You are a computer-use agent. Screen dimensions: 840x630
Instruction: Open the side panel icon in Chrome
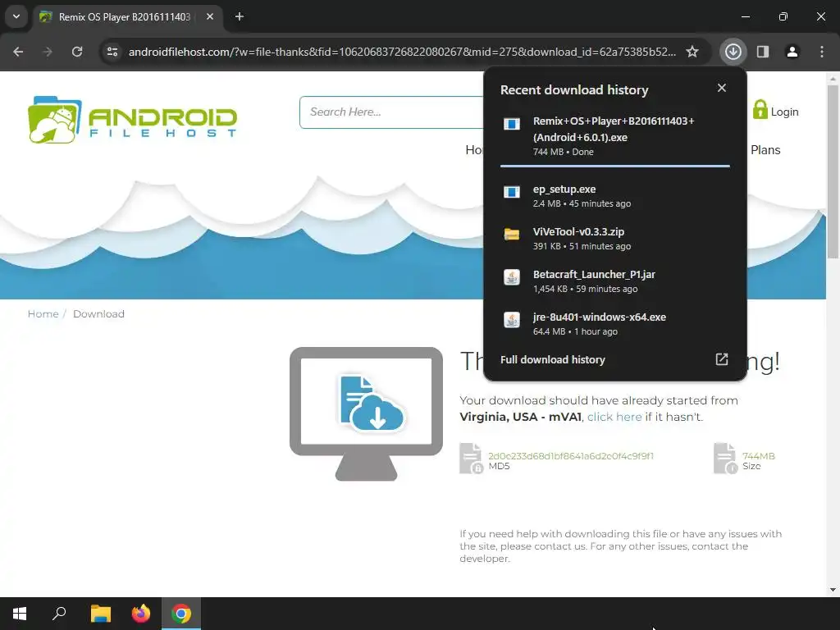[x=763, y=52]
